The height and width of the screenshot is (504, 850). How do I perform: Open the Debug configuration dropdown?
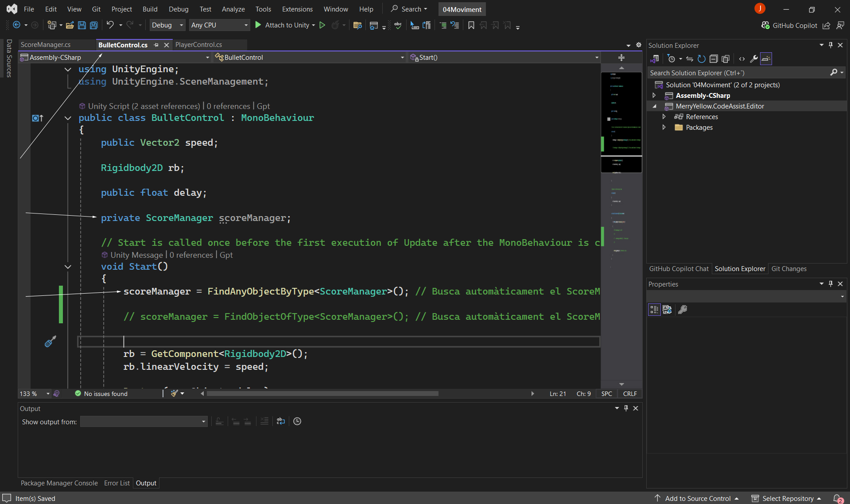[x=167, y=25]
